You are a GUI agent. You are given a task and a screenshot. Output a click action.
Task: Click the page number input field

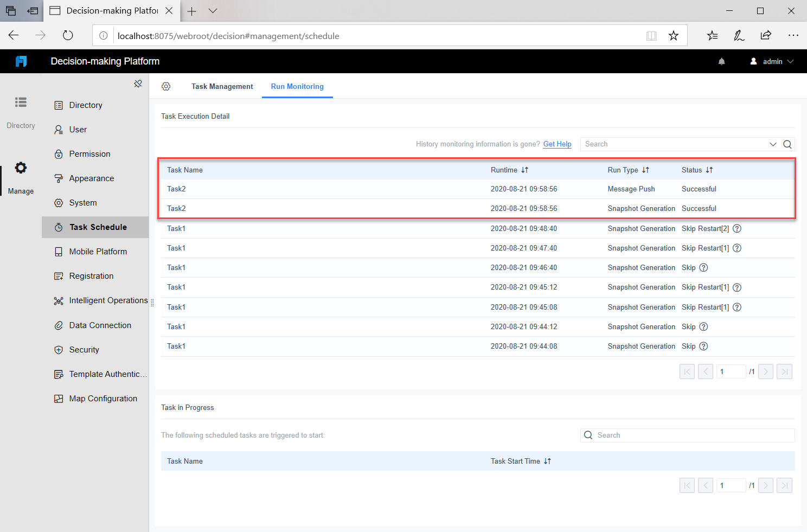[x=731, y=371]
